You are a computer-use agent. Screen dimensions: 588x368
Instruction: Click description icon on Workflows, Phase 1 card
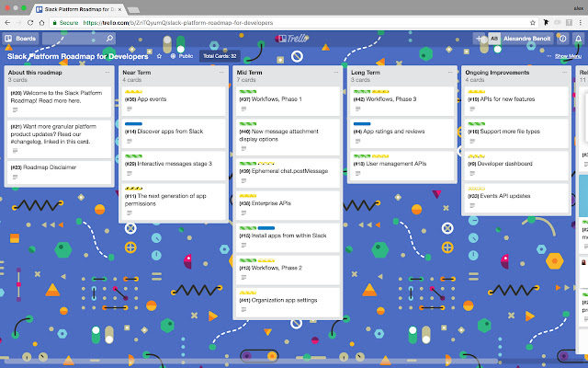[x=243, y=109]
